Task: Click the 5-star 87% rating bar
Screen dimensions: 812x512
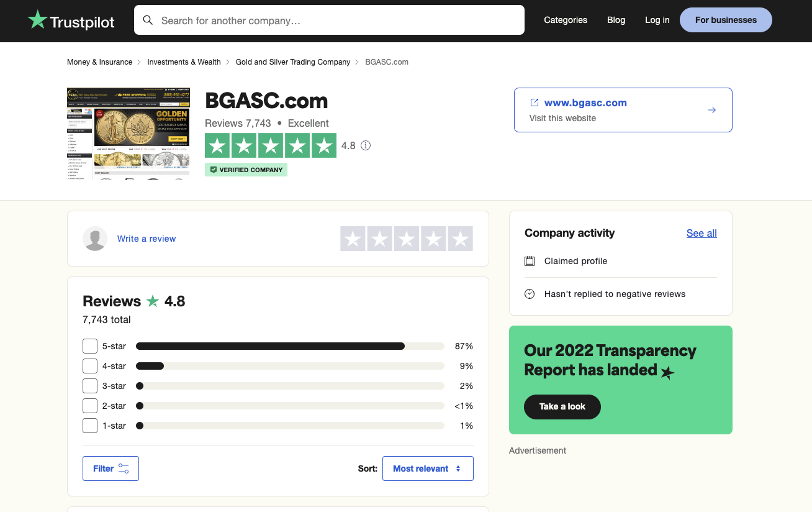Action: (x=290, y=346)
